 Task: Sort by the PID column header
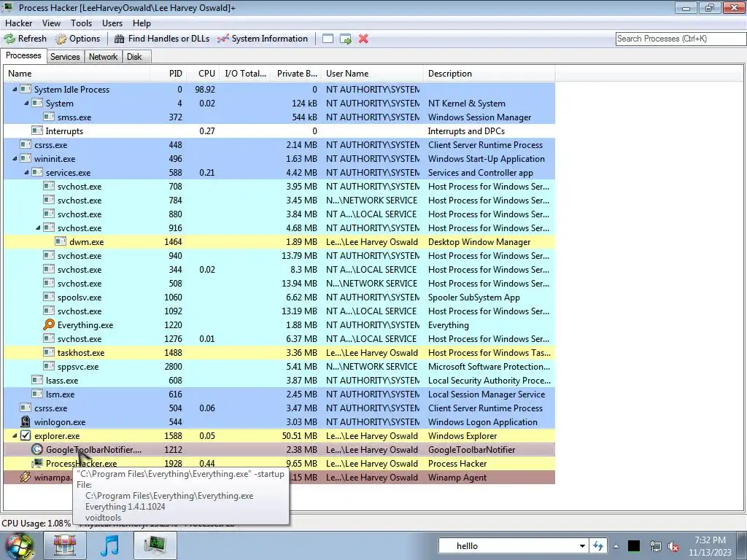[x=168, y=74]
